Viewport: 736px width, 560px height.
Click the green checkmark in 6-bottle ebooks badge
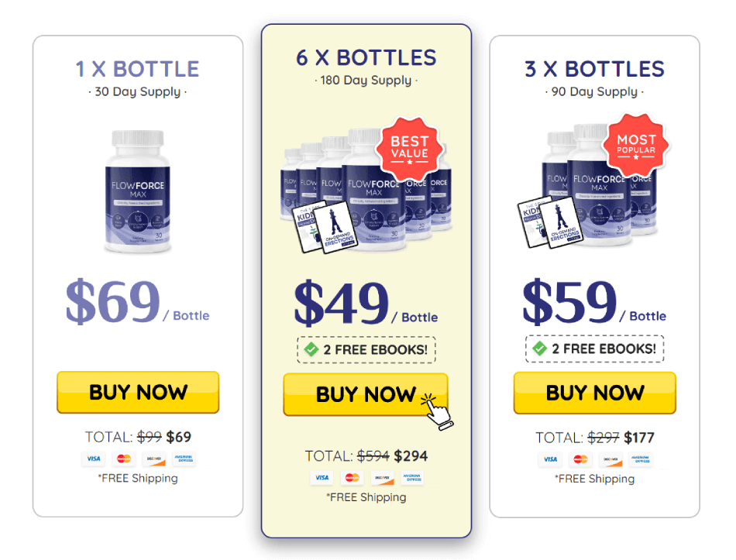[311, 349]
